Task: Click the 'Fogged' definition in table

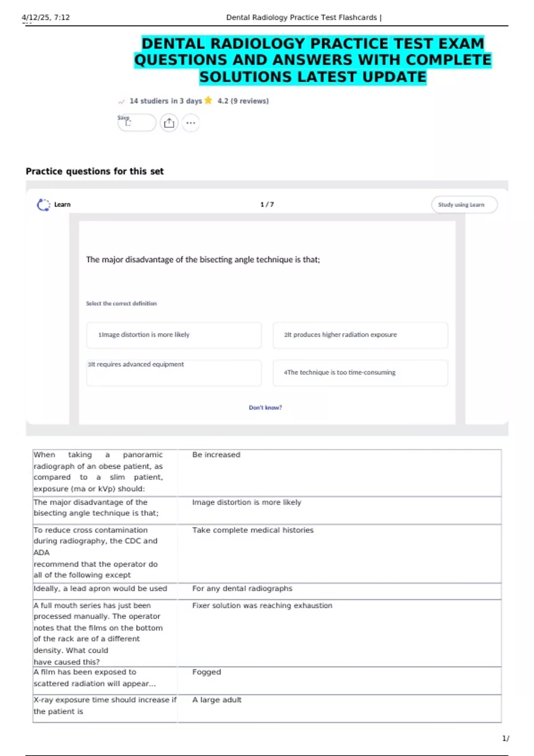Action: tap(206, 672)
